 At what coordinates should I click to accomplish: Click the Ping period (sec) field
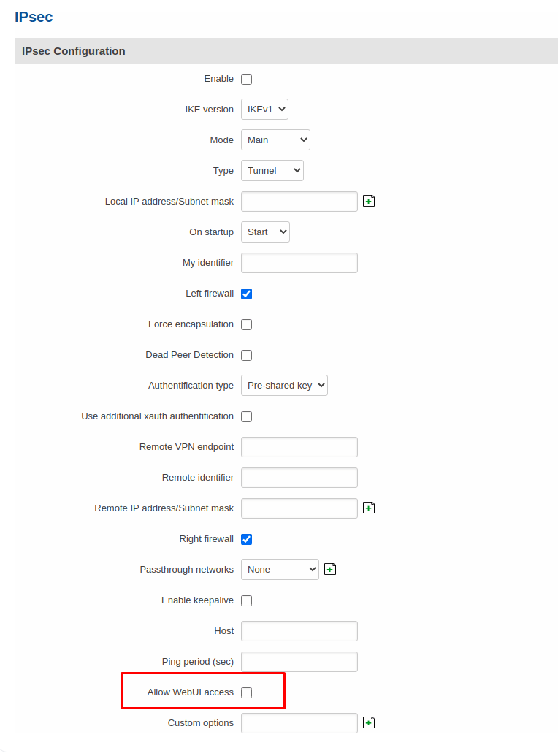(x=299, y=662)
